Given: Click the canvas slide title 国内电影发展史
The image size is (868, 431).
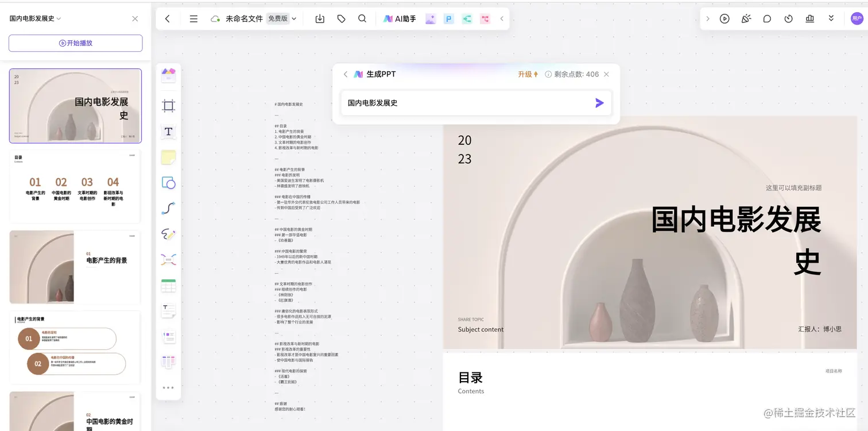Looking at the screenshot, I should pos(737,241).
